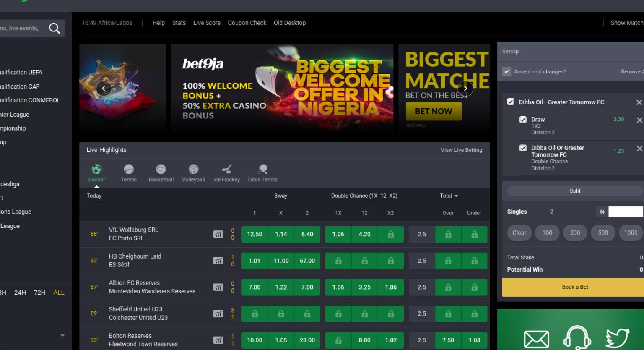This screenshot has height=350, width=644.
Task: Open the View Live Betting link
Action: tap(462, 150)
